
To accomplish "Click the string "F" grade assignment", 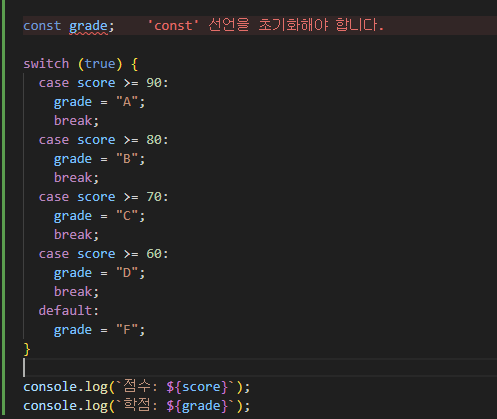I will 127,330.
